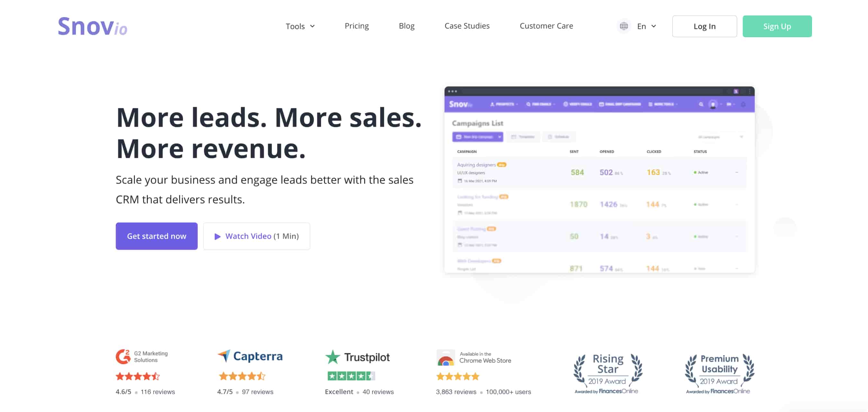Image resolution: width=868 pixels, height=412 pixels.
Task: Click the Excellent Trustpilot rating text
Action: (339, 392)
